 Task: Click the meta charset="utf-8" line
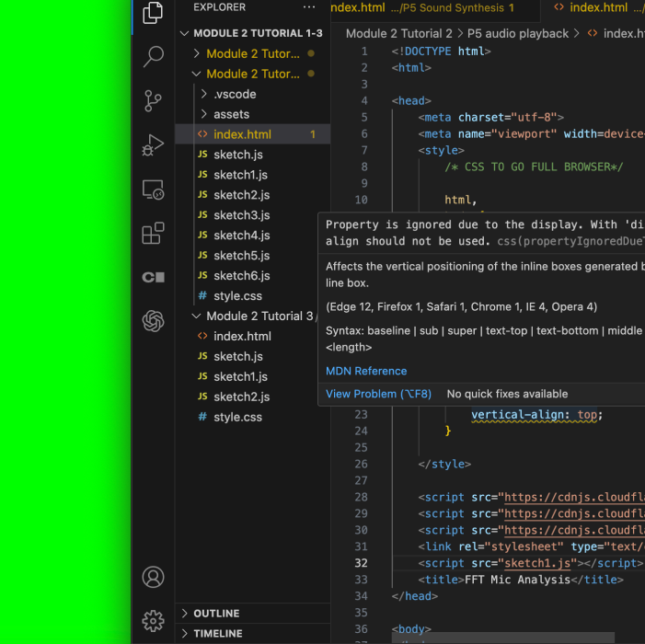pos(490,117)
